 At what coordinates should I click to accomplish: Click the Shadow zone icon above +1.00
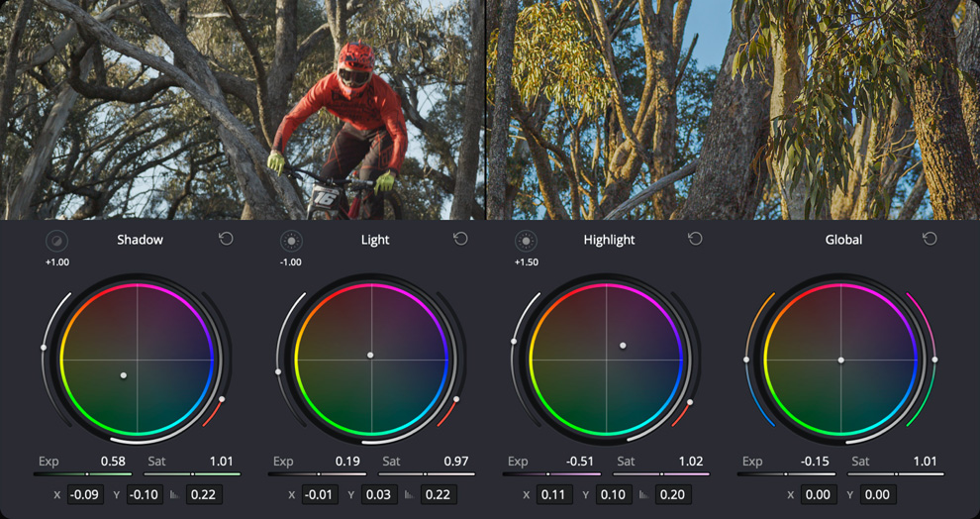coord(56,241)
